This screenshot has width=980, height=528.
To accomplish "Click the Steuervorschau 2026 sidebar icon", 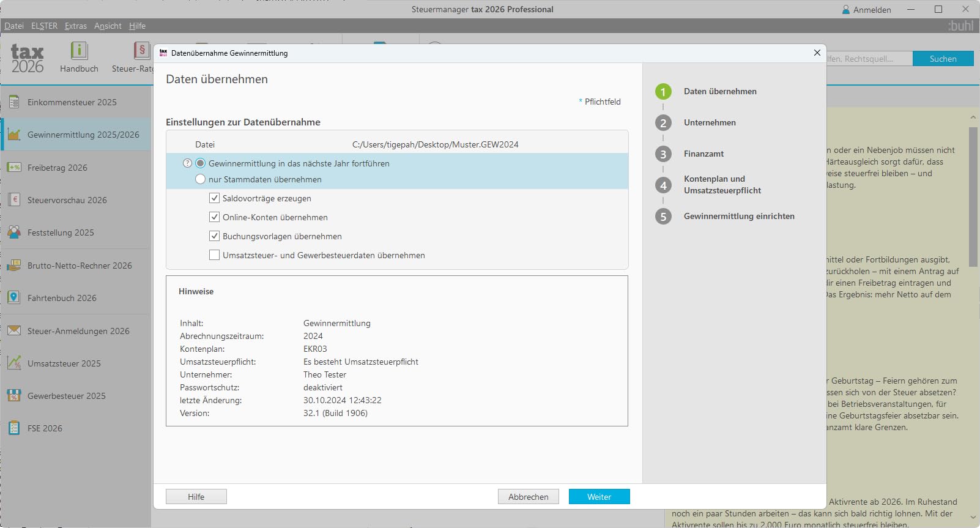I will (x=14, y=200).
